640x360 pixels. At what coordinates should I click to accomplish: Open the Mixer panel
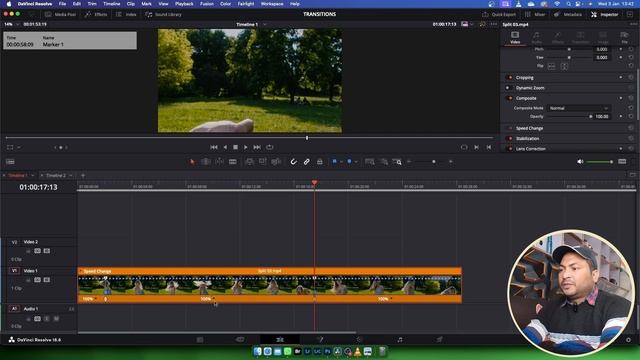tap(536, 14)
